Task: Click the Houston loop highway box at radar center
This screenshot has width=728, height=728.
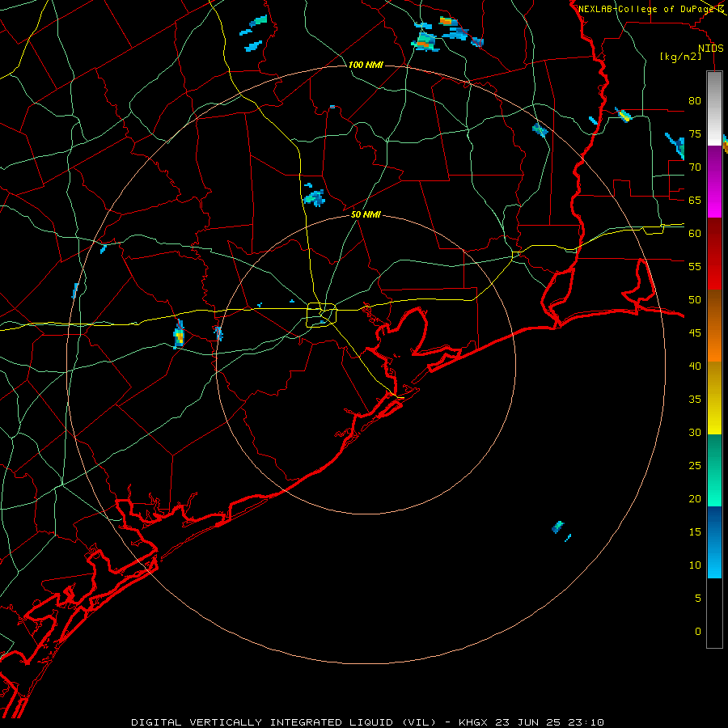Action: click(322, 315)
